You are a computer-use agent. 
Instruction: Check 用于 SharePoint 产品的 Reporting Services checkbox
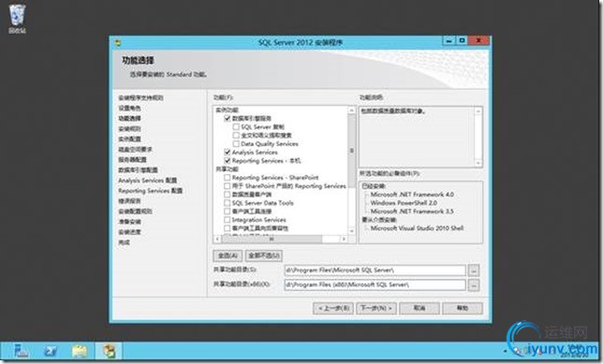pos(228,186)
